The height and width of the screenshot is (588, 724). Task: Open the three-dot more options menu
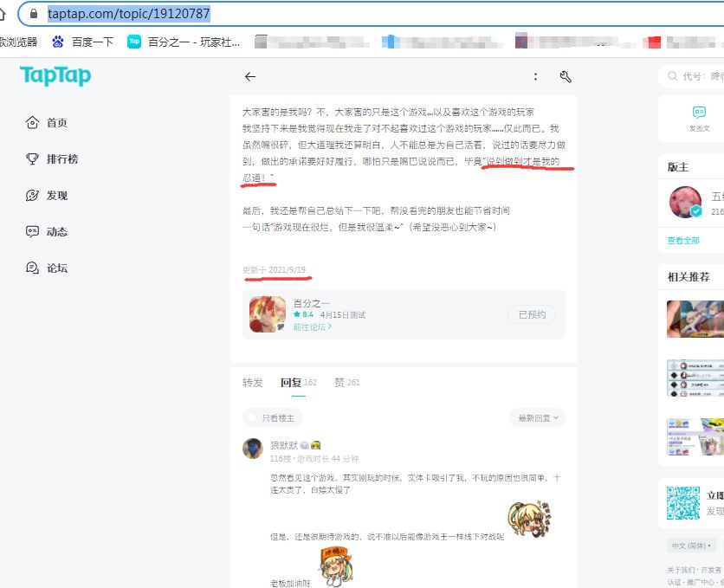(535, 76)
